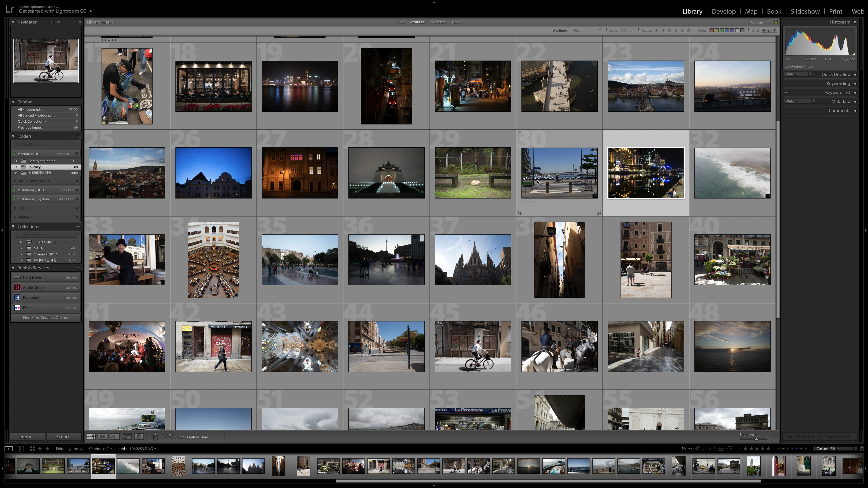The width and height of the screenshot is (868, 488).
Task: Reverse the sort direction A-Z icon
Action: pos(170,437)
